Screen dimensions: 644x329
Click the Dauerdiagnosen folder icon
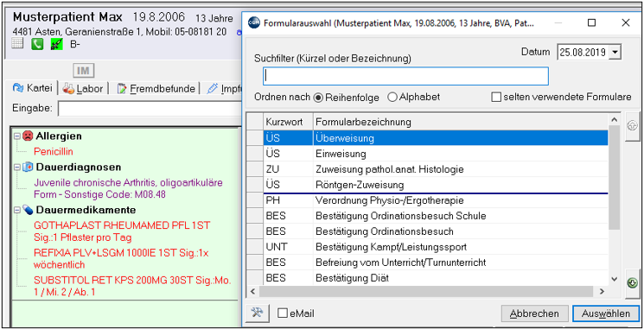coord(28,167)
